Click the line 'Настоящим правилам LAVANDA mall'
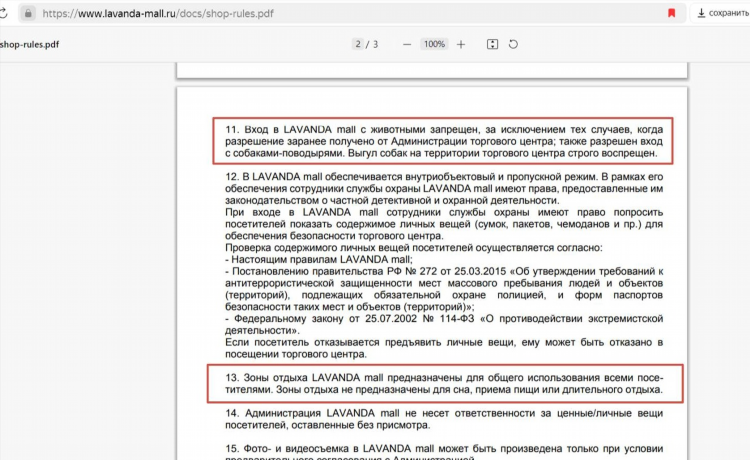This screenshot has width=750, height=460. 319,260
